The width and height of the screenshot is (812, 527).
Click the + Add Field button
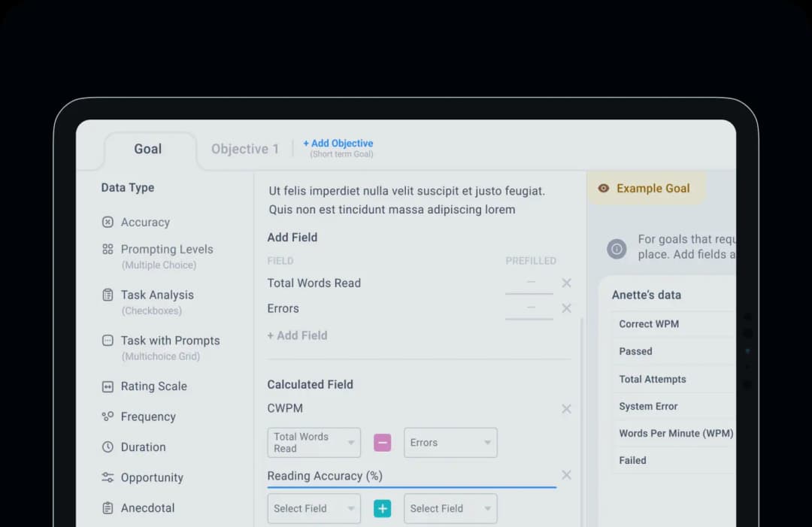coord(297,335)
